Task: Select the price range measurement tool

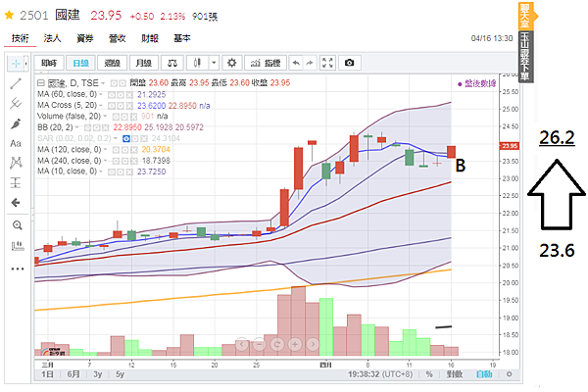Action: click(16, 182)
